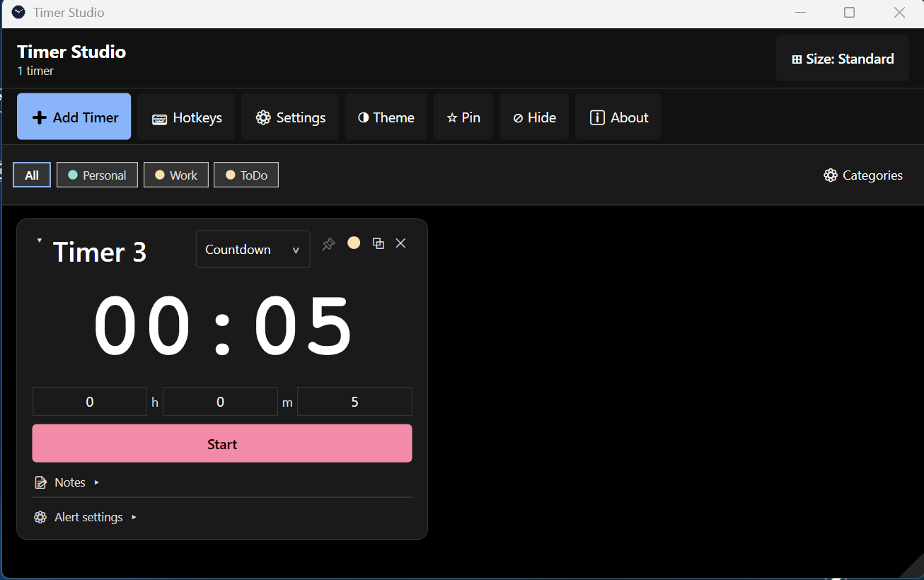Remove Timer 3 with X icon
Screen dimensions: 924x580
[x=400, y=243]
